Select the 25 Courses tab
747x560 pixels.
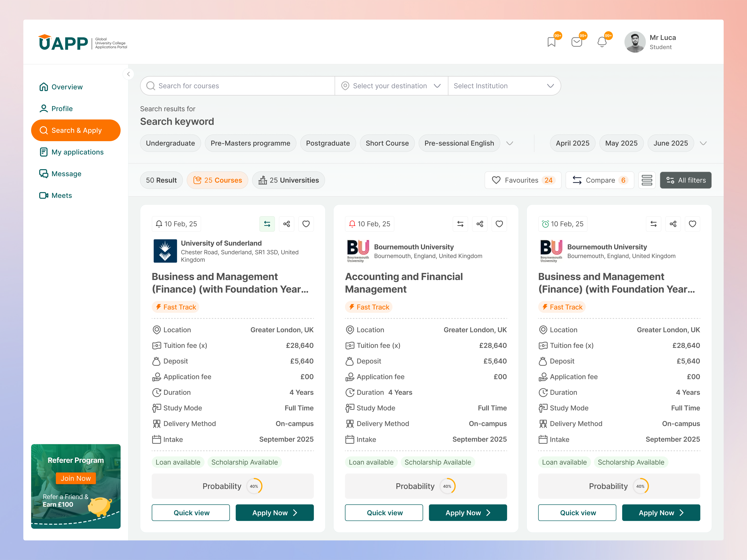click(217, 180)
